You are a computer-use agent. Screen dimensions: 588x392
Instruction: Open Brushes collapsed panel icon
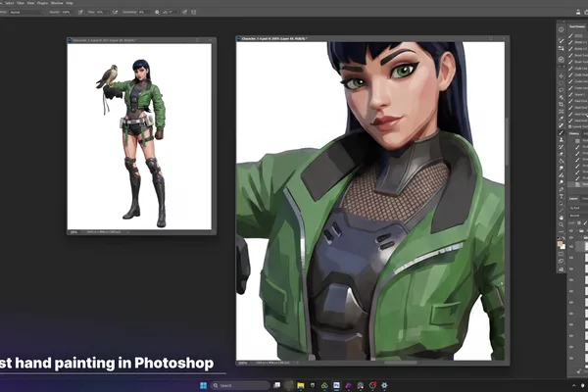pos(561,48)
